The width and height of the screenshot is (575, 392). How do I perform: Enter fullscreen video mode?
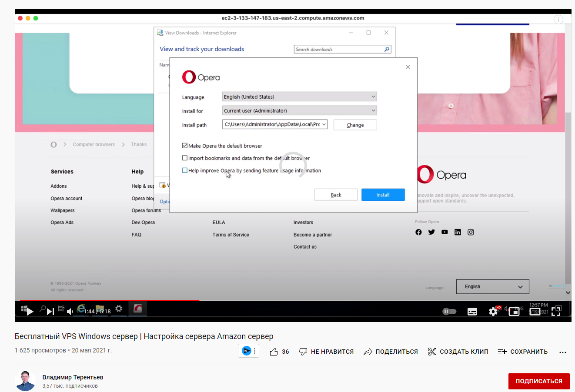click(556, 312)
